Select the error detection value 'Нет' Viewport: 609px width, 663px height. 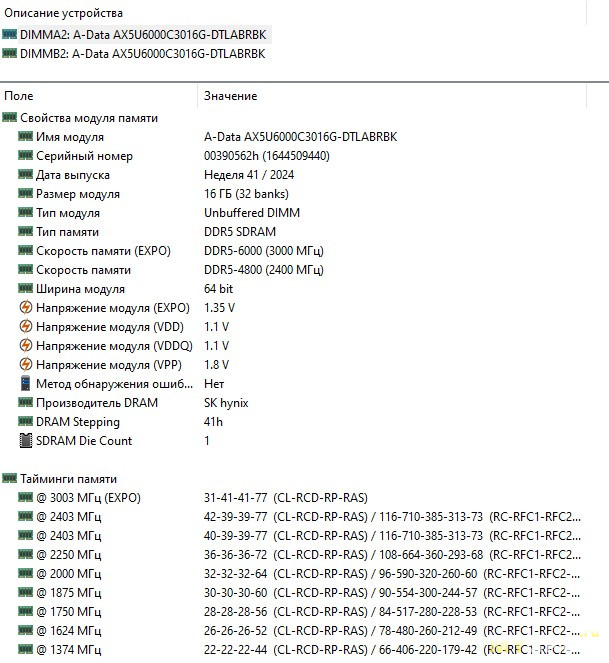(x=214, y=384)
